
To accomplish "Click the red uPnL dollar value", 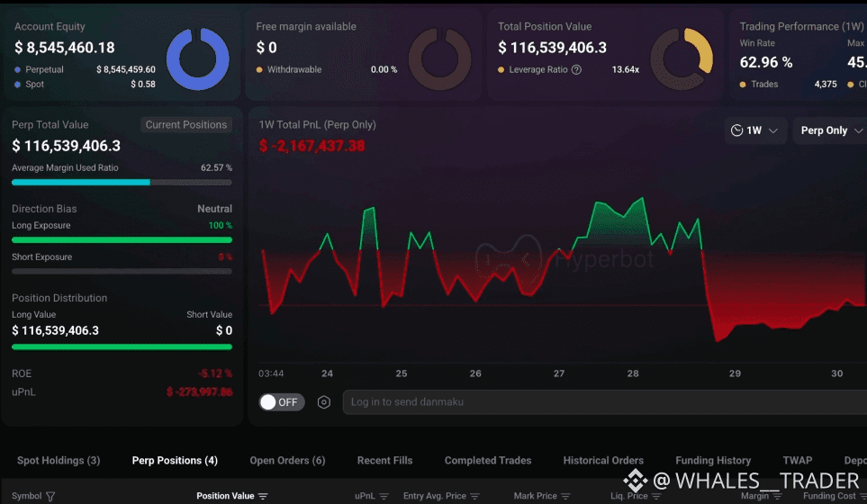I will [200, 391].
